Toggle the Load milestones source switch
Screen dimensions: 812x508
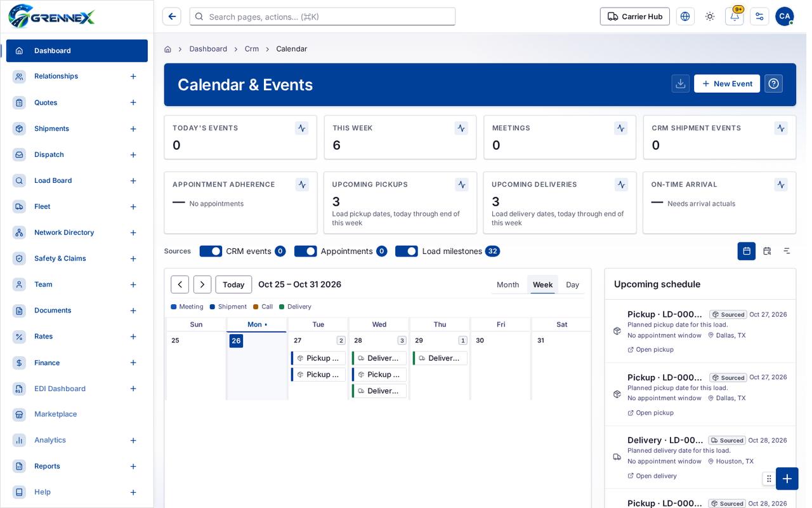407,251
